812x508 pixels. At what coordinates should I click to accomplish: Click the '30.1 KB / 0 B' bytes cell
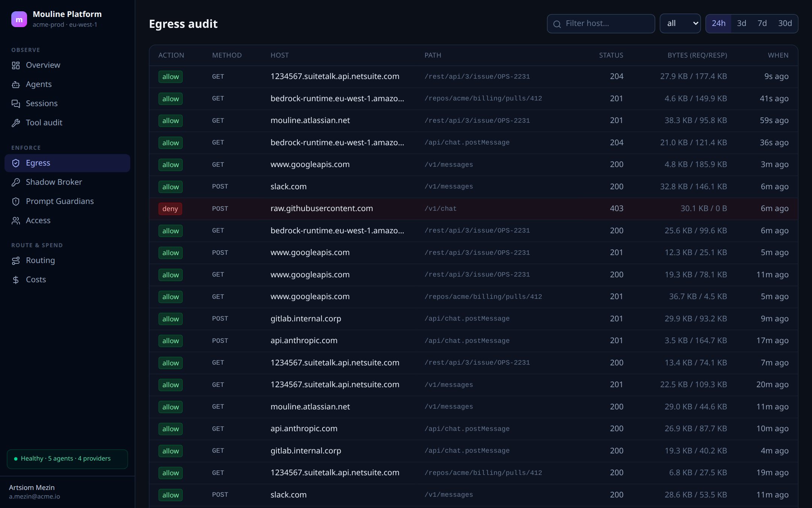pos(704,208)
